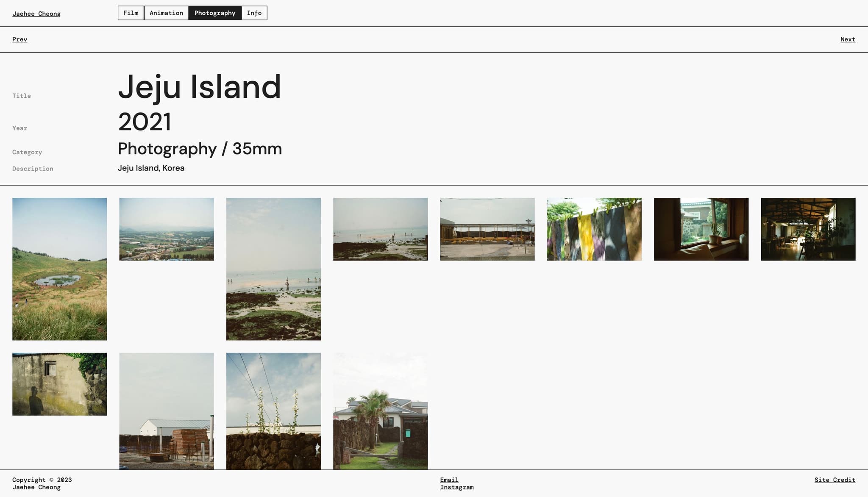Open the crater lake meadow photo
This screenshot has height=497, width=868.
pyautogui.click(x=59, y=269)
